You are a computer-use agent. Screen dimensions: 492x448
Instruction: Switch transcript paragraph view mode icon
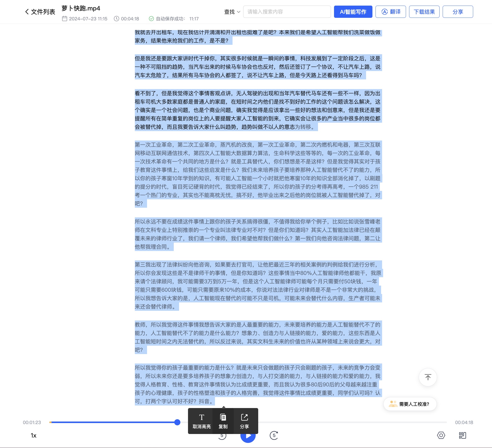[462, 436]
